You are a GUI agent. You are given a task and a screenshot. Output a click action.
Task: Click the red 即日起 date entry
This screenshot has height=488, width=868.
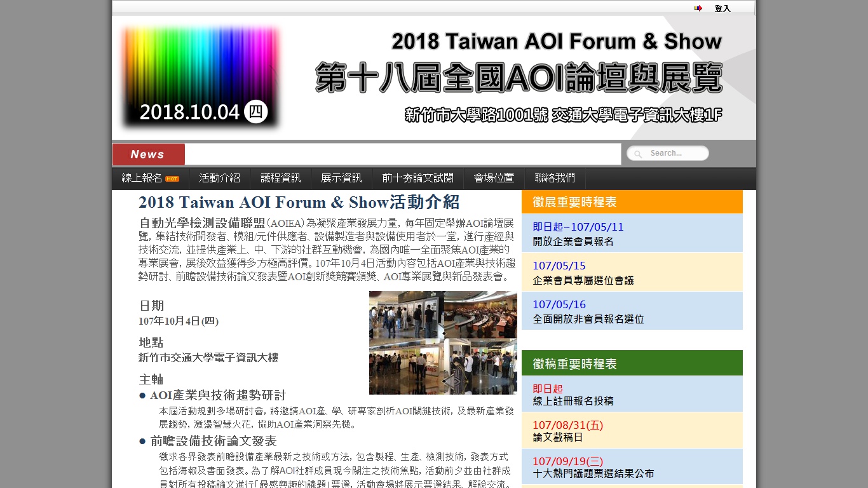point(548,389)
